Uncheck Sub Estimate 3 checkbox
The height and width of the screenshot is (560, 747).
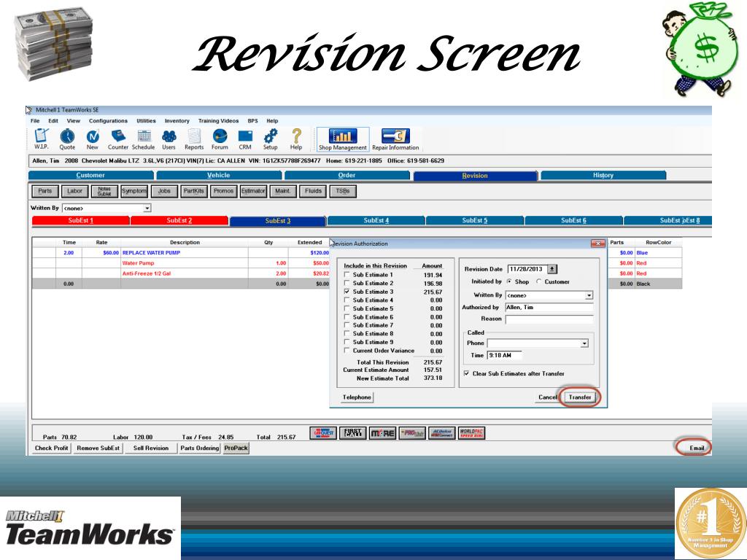(347, 292)
